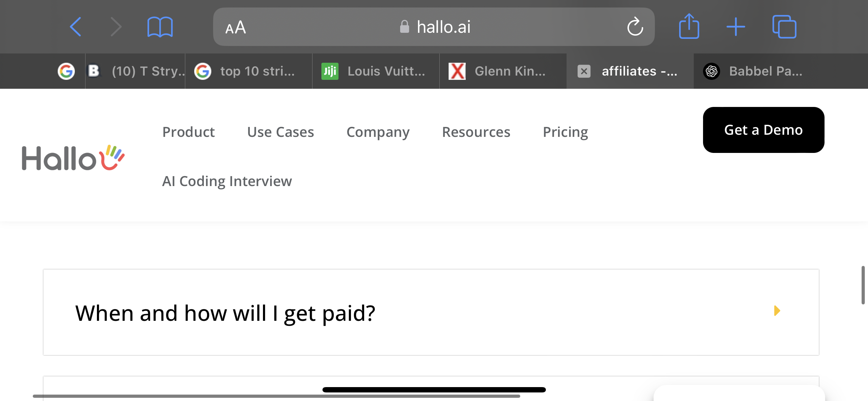This screenshot has height=401, width=868.
Task: Open the Product menu
Action: (188, 132)
